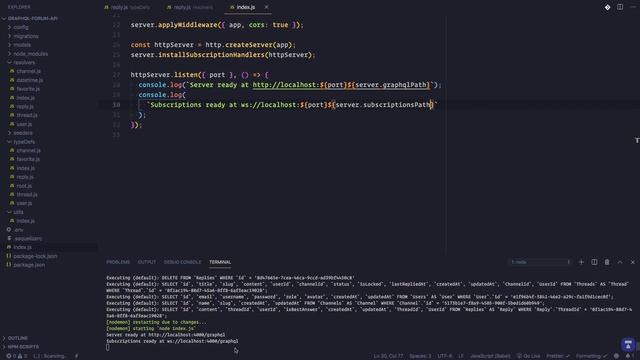This screenshot has height=360, width=640.
Task: Create a new terminal with the plus icon
Action: [x=581, y=262]
